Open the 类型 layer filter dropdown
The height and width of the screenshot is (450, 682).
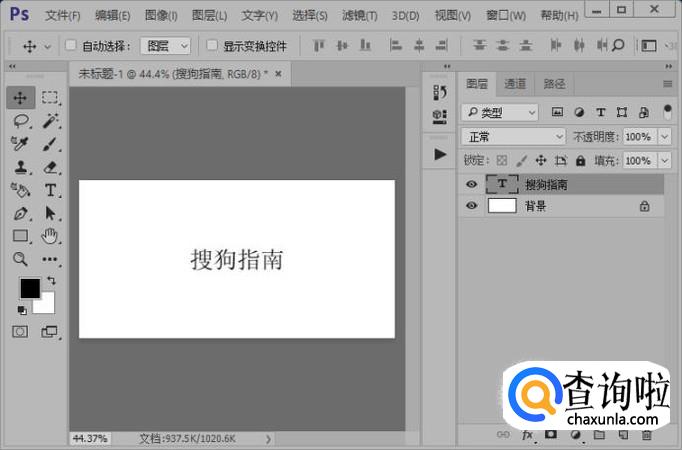(x=500, y=113)
